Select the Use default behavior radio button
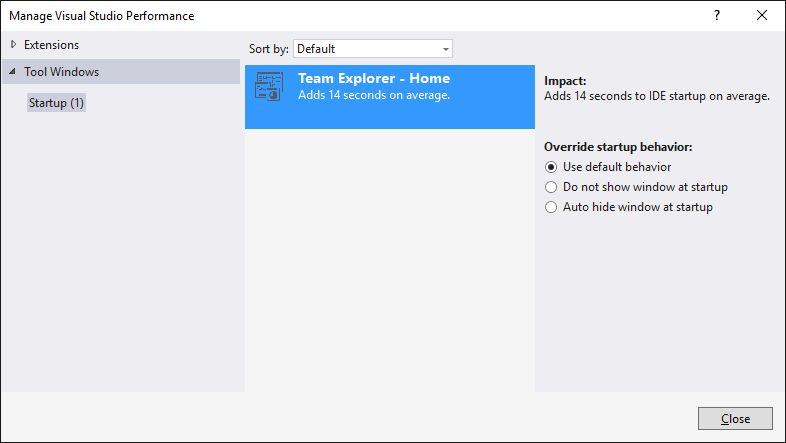Screen dimensions: 786x443 [550, 167]
